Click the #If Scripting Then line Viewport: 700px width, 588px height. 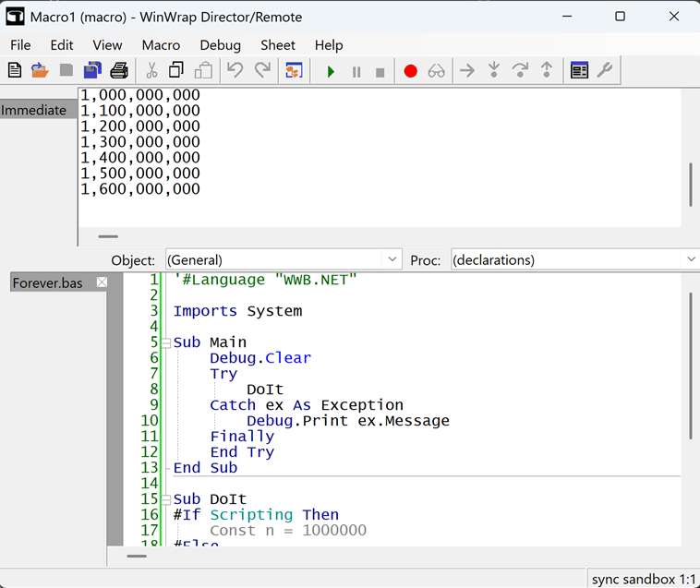point(256,514)
